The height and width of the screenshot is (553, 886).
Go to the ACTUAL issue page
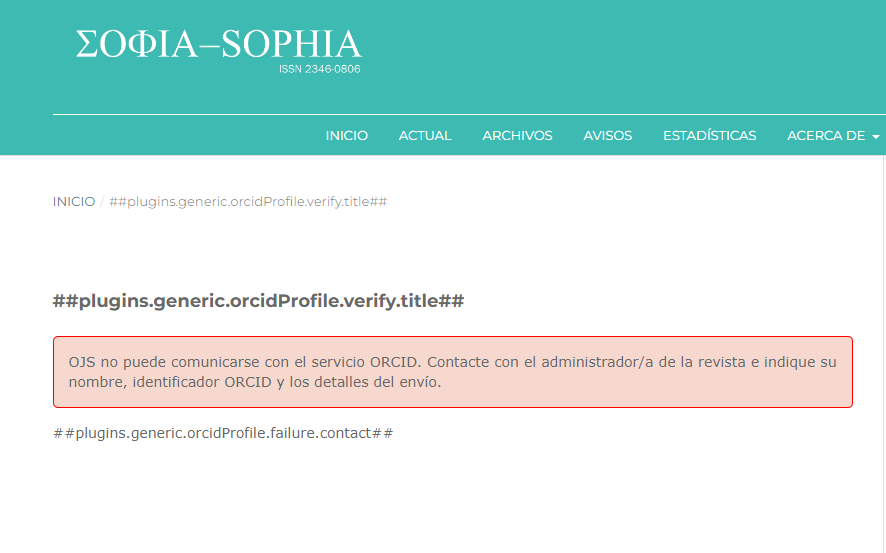pyautogui.click(x=425, y=136)
